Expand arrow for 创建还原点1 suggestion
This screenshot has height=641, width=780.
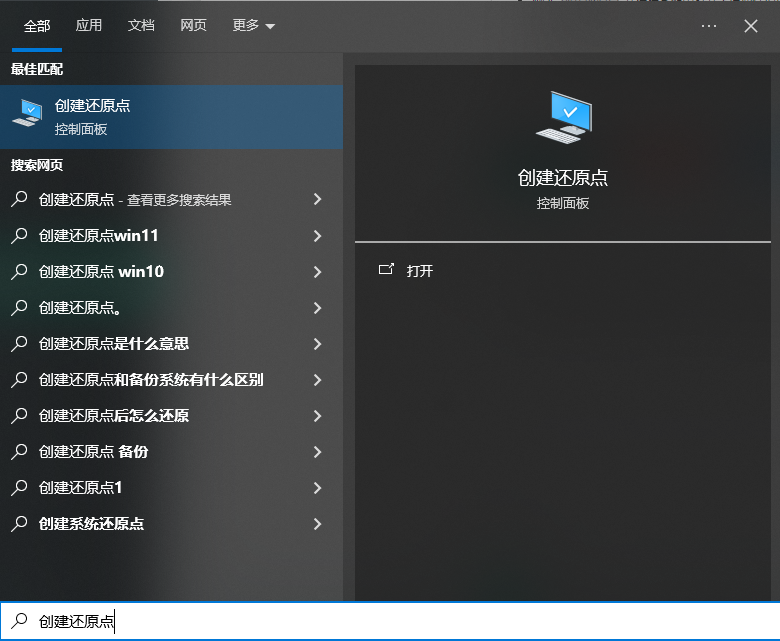[317, 488]
